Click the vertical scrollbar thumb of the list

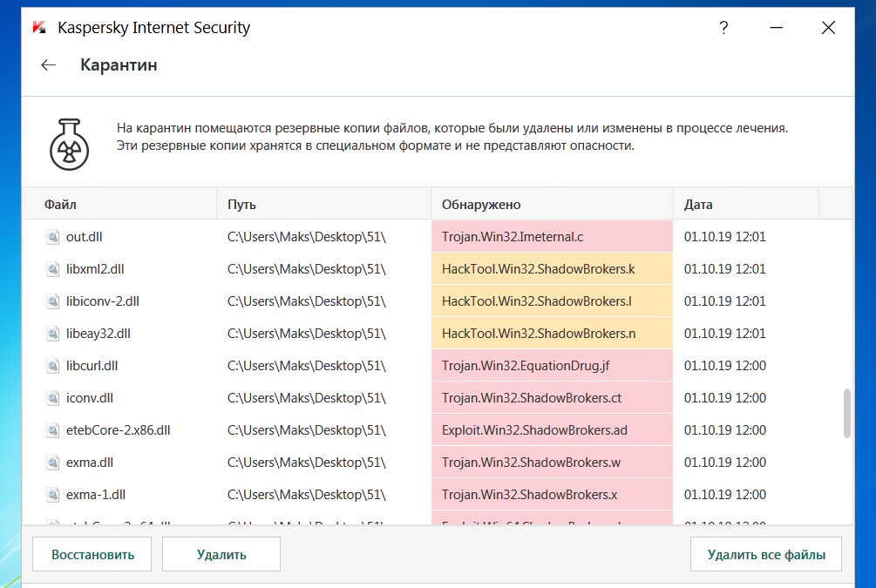click(x=846, y=414)
